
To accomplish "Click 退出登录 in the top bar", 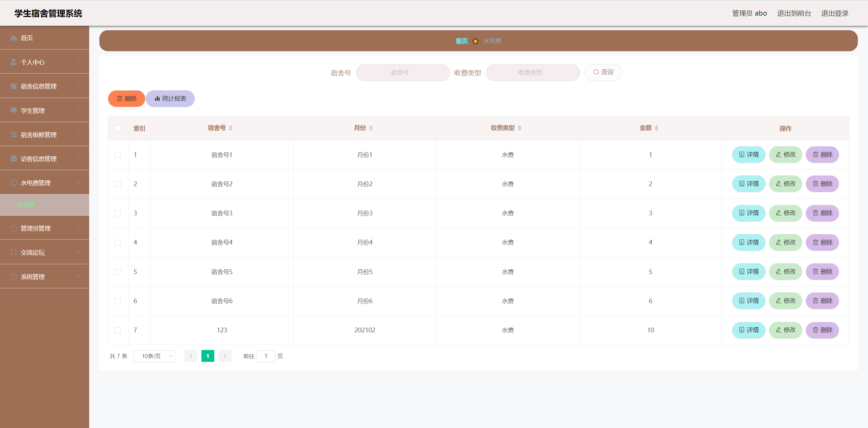I will (834, 13).
